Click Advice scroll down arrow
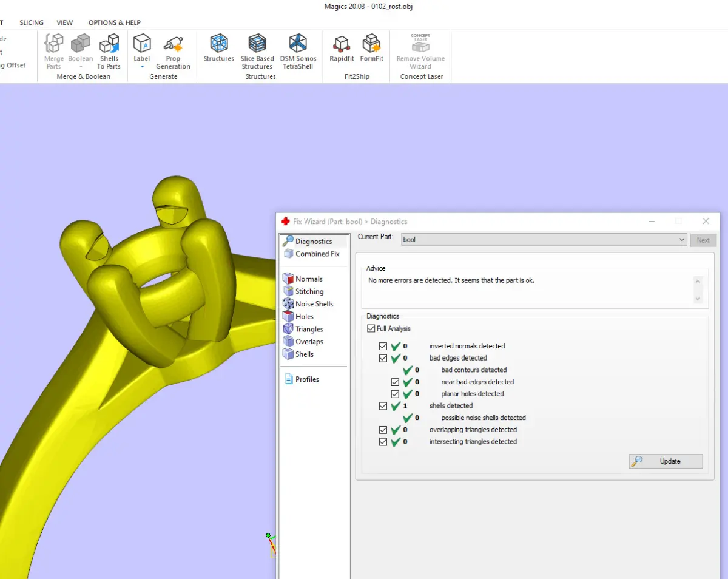 [x=698, y=298]
